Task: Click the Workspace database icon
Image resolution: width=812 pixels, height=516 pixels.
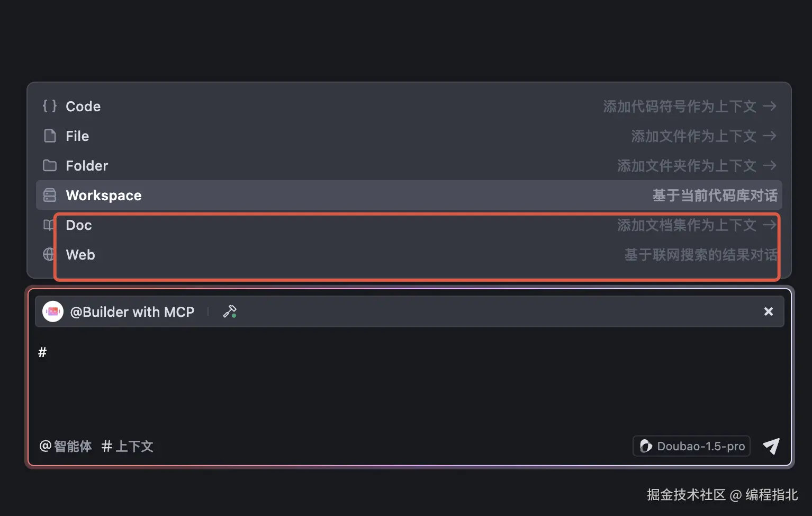Action: 50,195
